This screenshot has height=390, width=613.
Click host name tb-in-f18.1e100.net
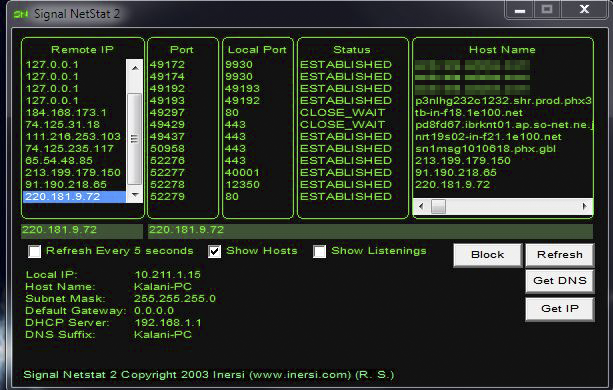click(469, 113)
